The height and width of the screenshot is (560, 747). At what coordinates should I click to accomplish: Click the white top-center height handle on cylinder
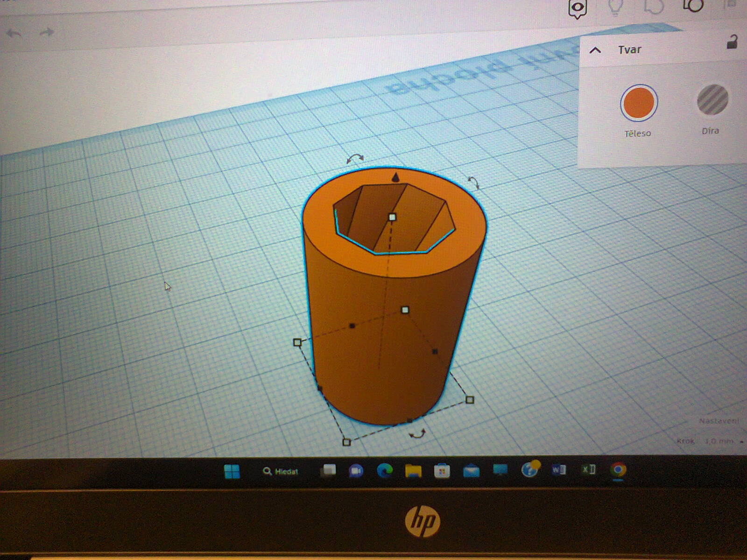(x=392, y=217)
